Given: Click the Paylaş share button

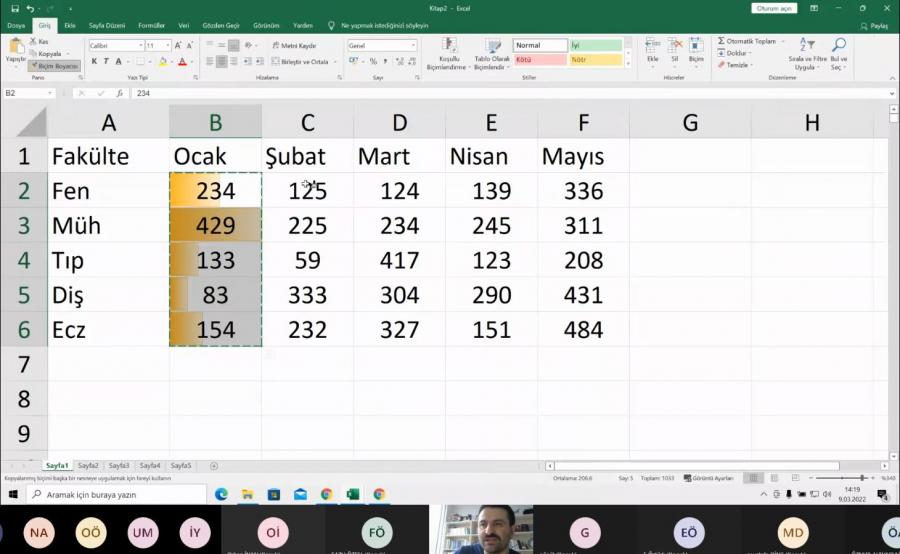Looking at the screenshot, I should click(x=875, y=25).
